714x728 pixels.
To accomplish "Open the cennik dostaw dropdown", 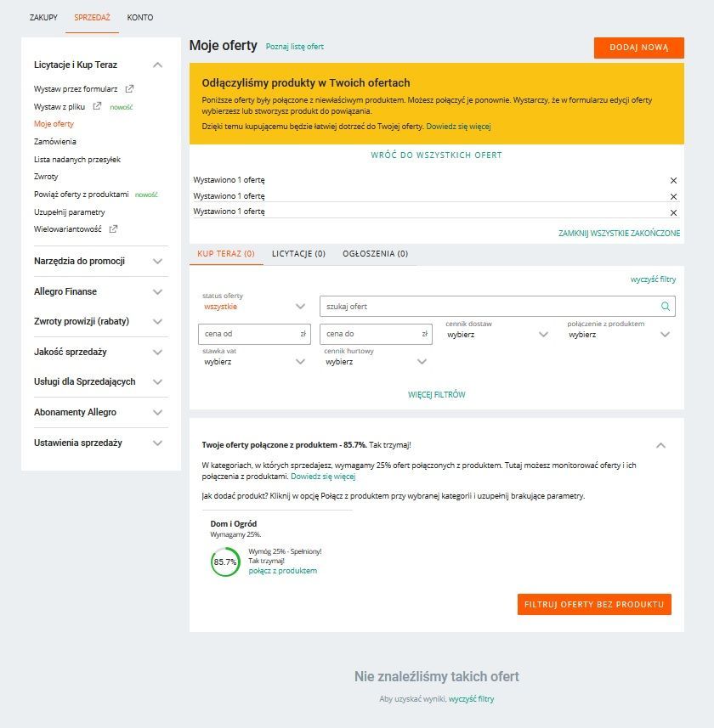I will (497, 335).
